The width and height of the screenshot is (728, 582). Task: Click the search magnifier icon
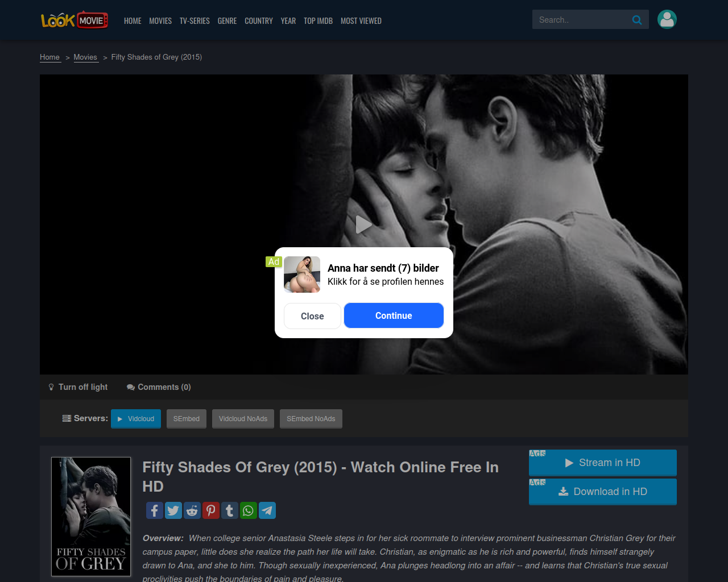point(637,20)
